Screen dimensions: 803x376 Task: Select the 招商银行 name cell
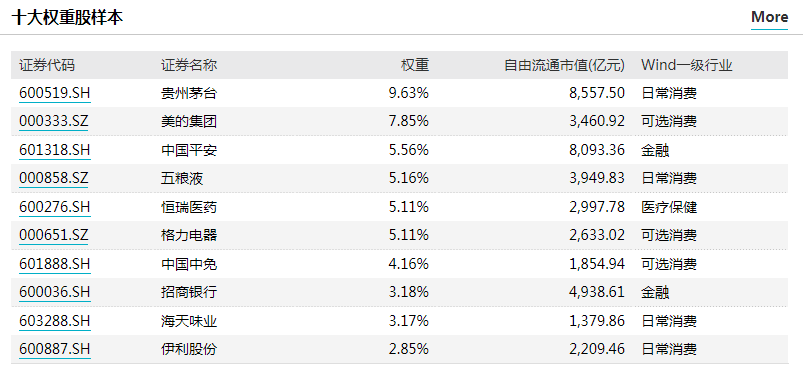point(189,292)
